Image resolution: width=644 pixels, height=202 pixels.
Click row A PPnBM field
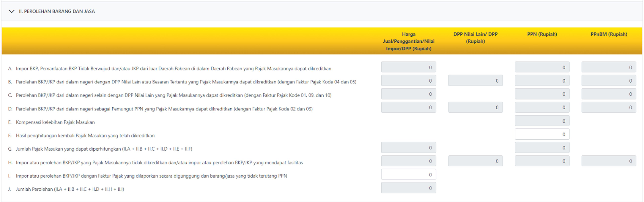[x=609, y=67]
